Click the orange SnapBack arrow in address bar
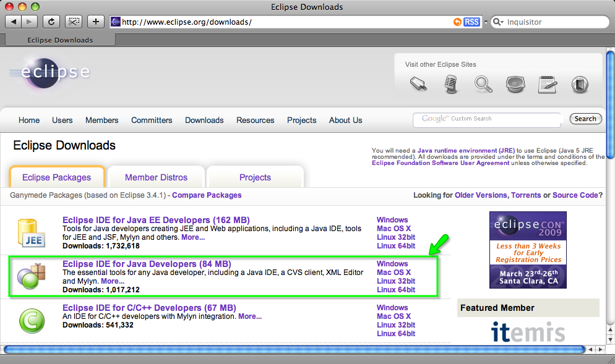The width and height of the screenshot is (615, 364). pos(457,22)
